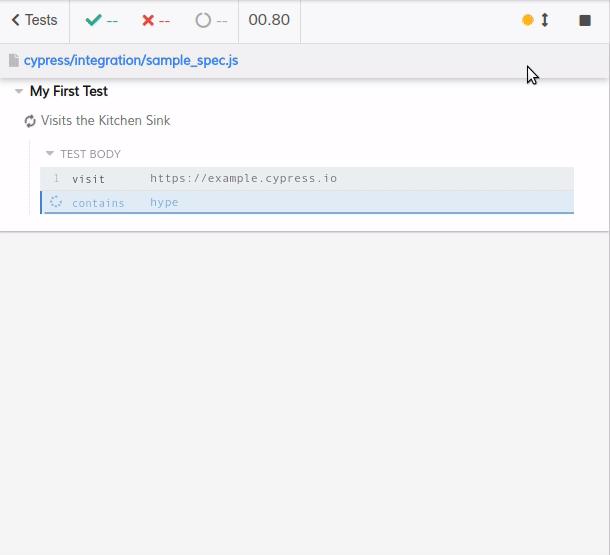Screen dimensions: 610x555
Task: Click the running refresh icon beside the test
Action: (x=30, y=121)
